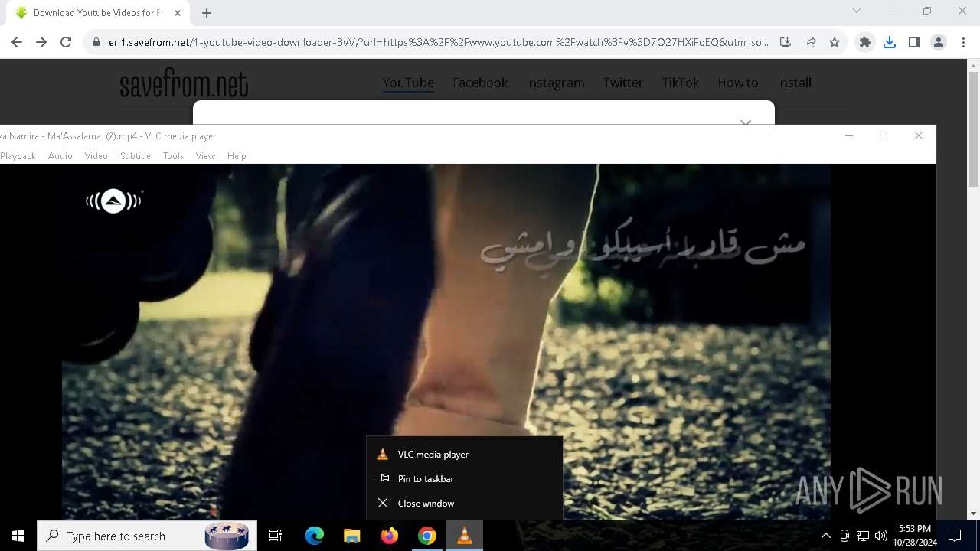Click the install app icon in address bar
This screenshot has height=551, width=980.
click(x=785, y=42)
